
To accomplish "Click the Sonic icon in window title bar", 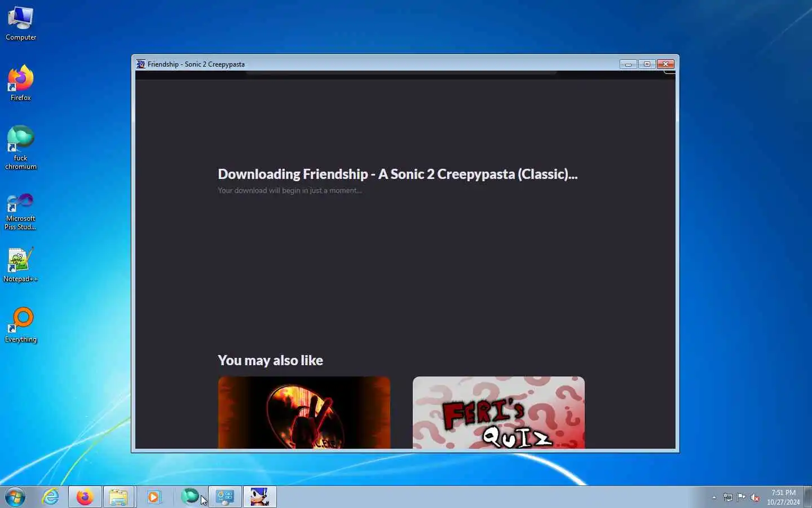I will click(141, 64).
